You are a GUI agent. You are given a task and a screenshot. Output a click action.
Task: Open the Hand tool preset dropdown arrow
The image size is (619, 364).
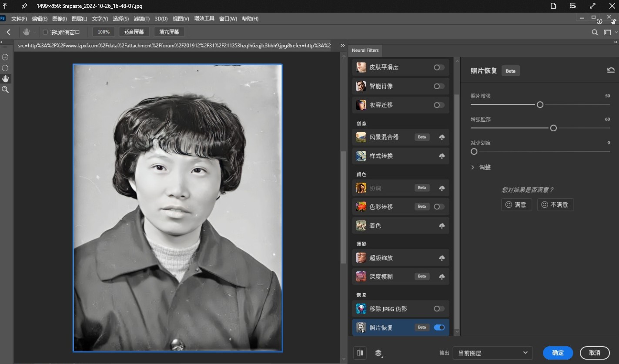tap(35, 32)
